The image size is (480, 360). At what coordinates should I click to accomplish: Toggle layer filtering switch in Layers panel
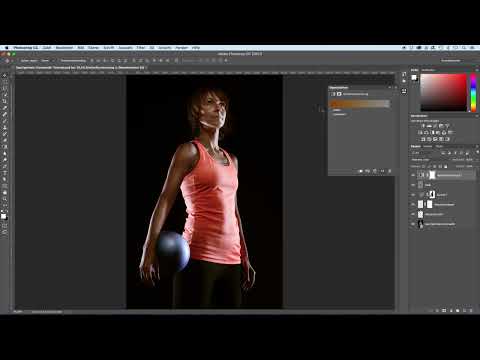[477, 152]
